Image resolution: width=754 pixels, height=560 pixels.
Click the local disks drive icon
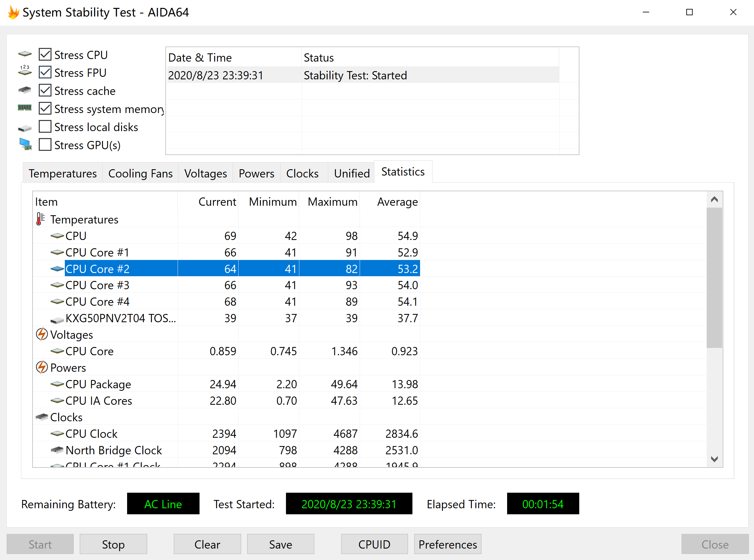(24, 128)
